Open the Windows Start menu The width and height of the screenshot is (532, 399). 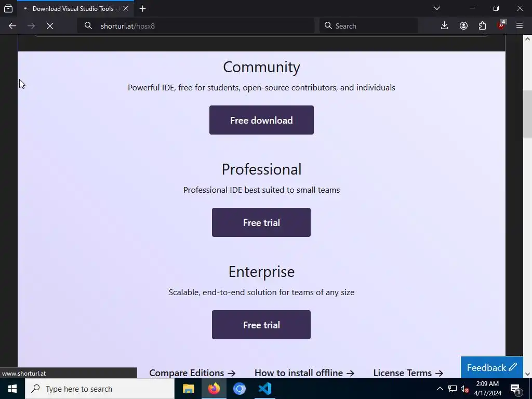12,389
